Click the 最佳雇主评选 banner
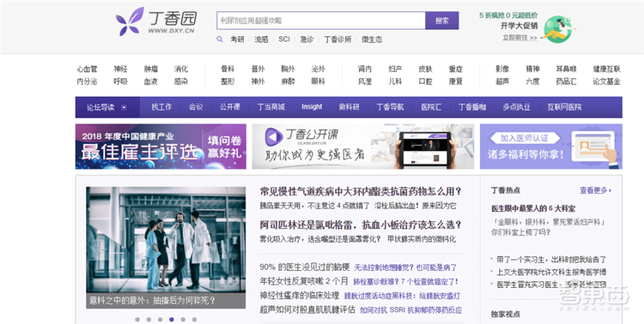644x324 pixels. 160,146
